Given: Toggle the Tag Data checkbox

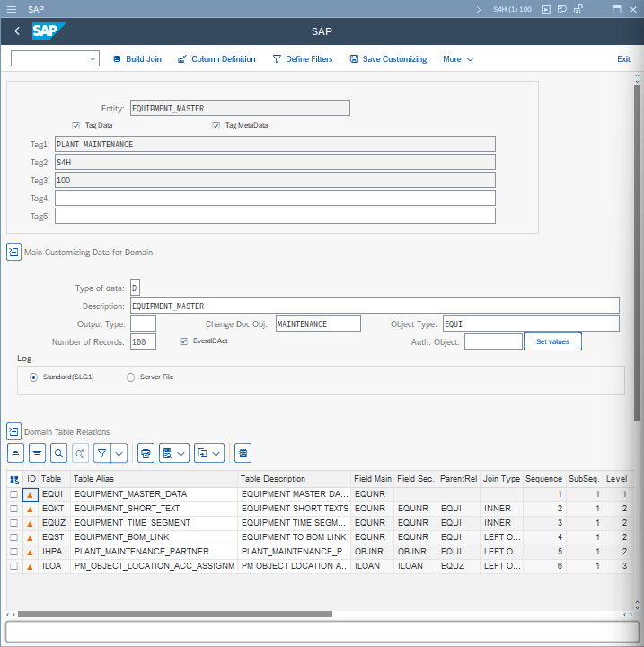Looking at the screenshot, I should click(76, 126).
